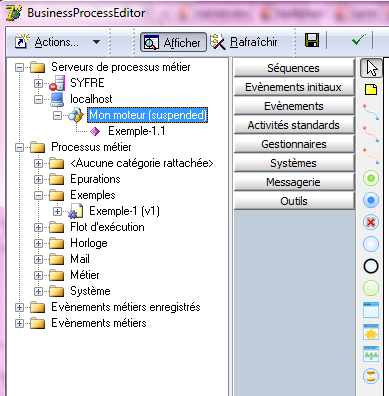Choose the blue curved link tool

tap(371, 112)
